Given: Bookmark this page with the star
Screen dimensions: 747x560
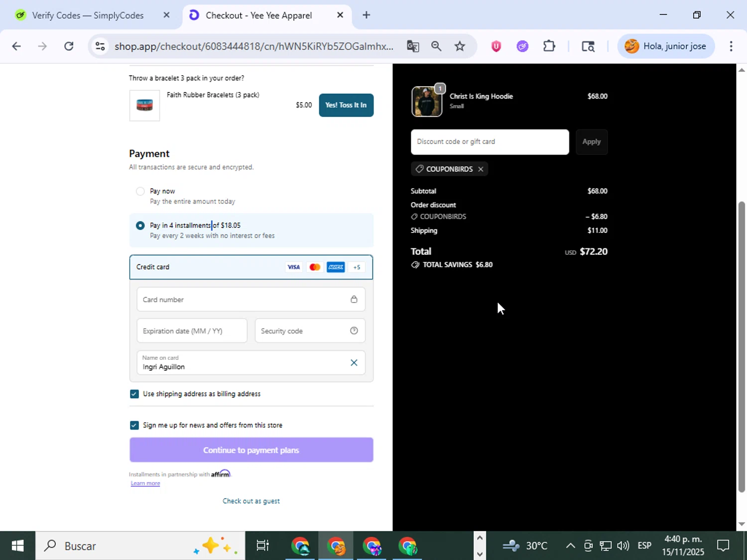Looking at the screenshot, I should click(x=460, y=46).
